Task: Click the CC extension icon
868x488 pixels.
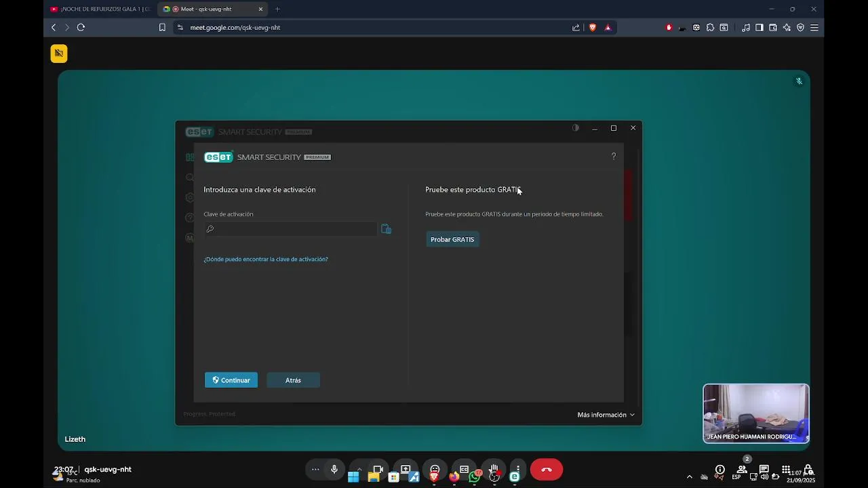Action: coord(696,27)
